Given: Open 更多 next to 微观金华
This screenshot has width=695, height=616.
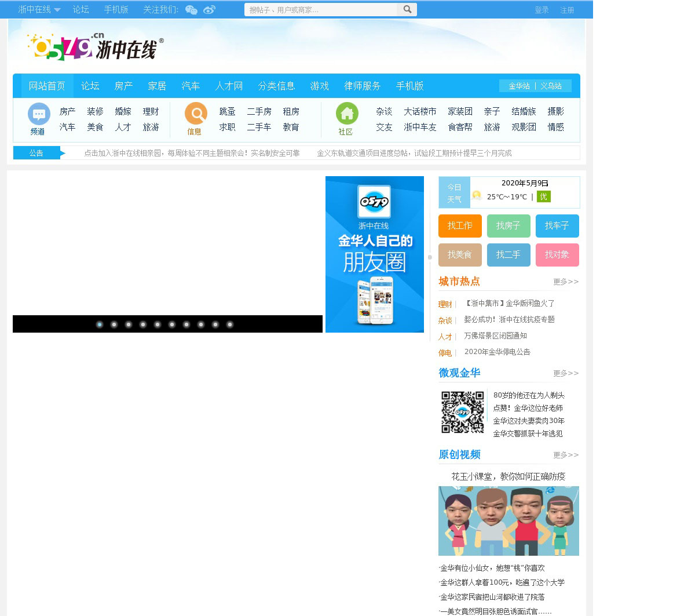Looking at the screenshot, I should point(566,373).
